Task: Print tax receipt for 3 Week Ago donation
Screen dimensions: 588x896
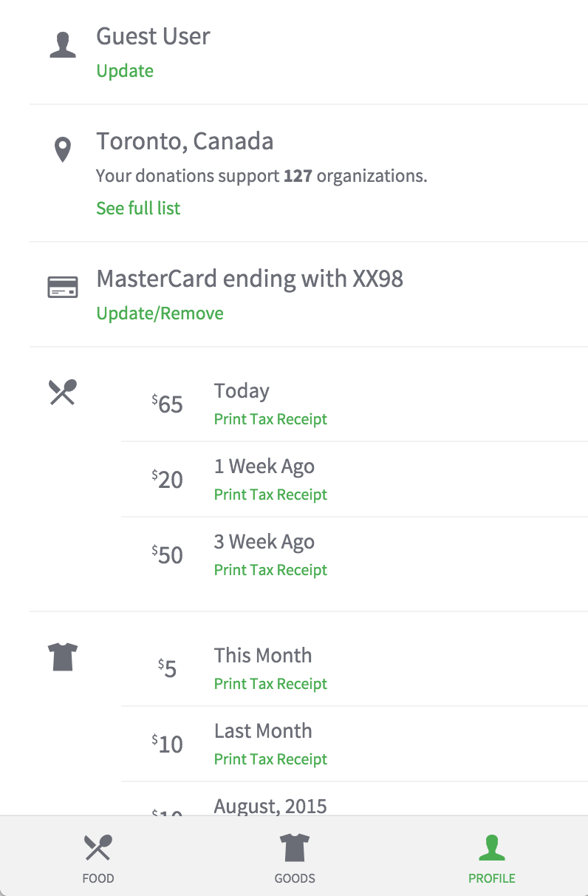Action: (270, 570)
